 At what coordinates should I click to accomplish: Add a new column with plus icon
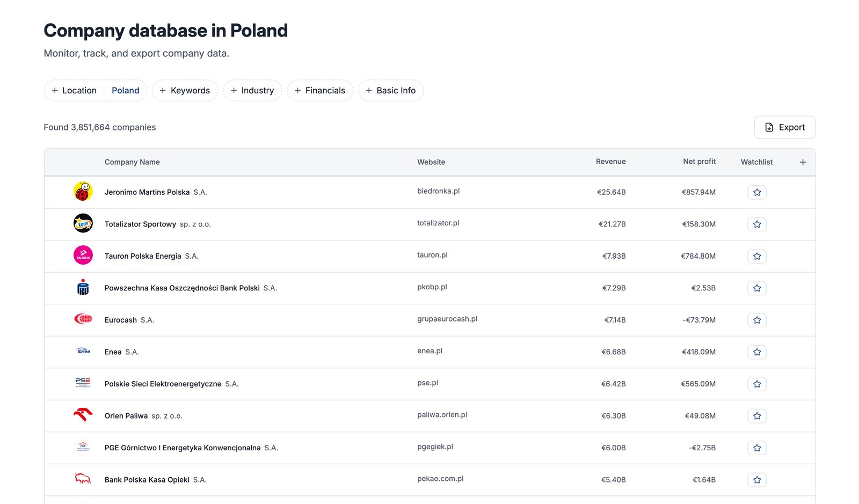(x=803, y=162)
